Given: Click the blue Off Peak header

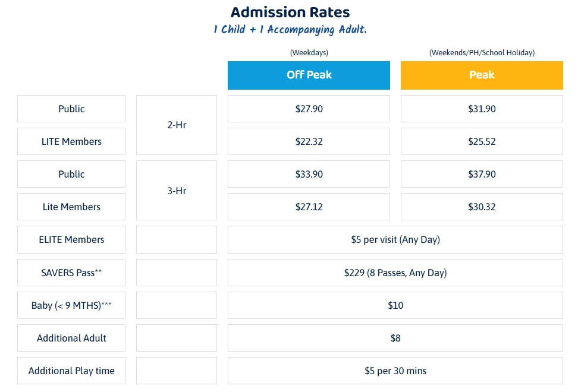Looking at the screenshot, I should [x=309, y=75].
